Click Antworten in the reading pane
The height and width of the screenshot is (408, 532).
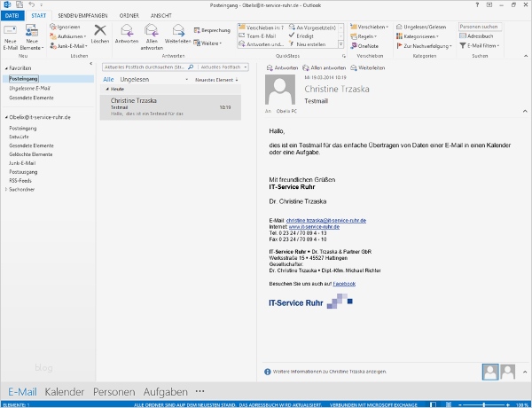point(282,68)
